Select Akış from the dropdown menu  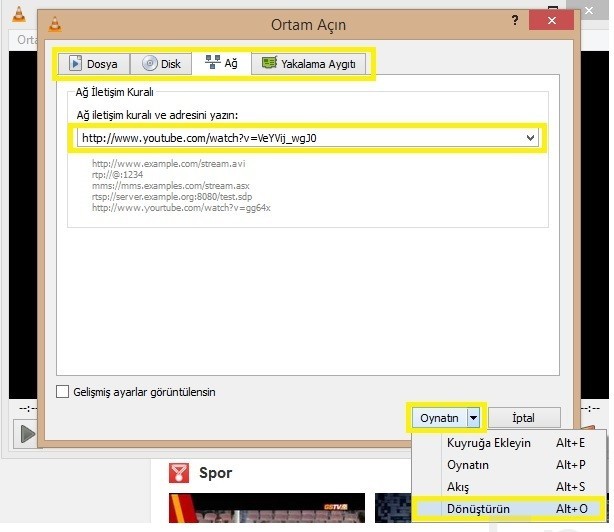pyautogui.click(x=508, y=487)
